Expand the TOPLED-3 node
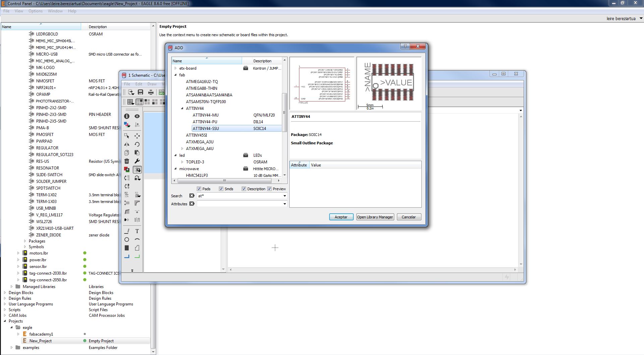 (182, 162)
